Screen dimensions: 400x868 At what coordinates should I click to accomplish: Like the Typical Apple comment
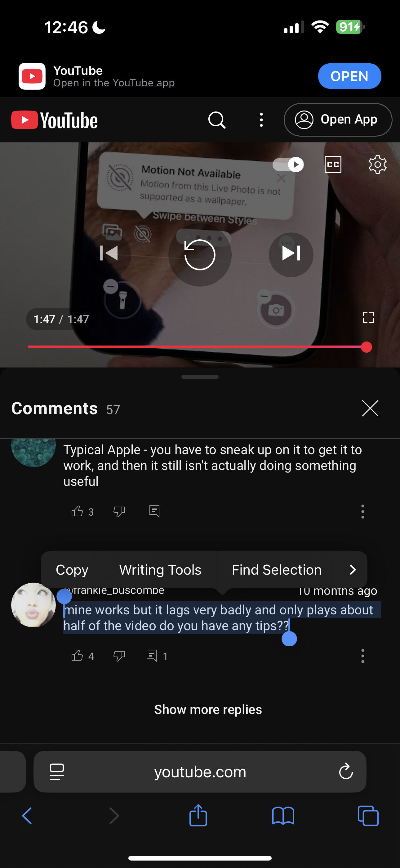tap(77, 511)
